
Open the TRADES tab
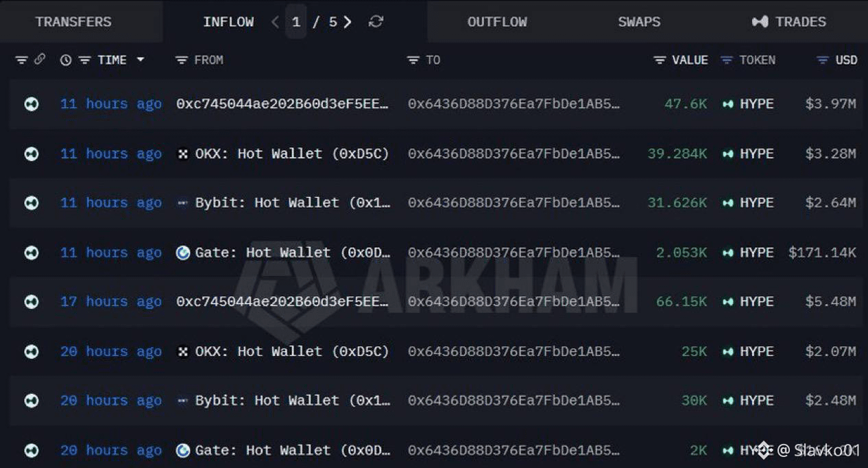tap(788, 22)
